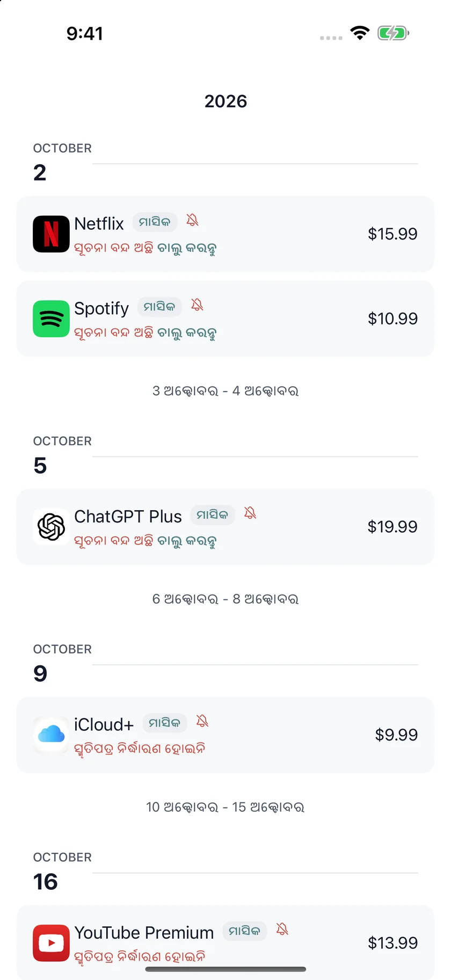Tap the Wi-Fi status icon

pyautogui.click(x=360, y=33)
